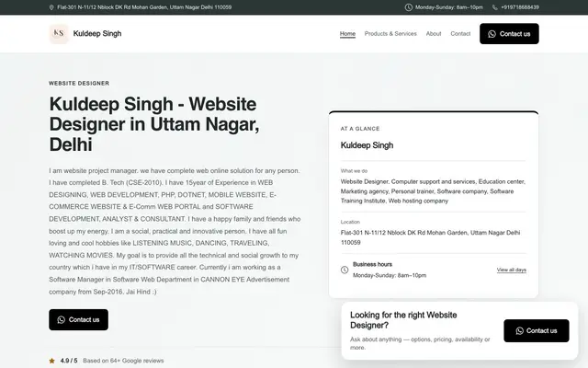Click the Flat-301 address in glance card
The width and height of the screenshot is (588, 368).
(x=430, y=237)
